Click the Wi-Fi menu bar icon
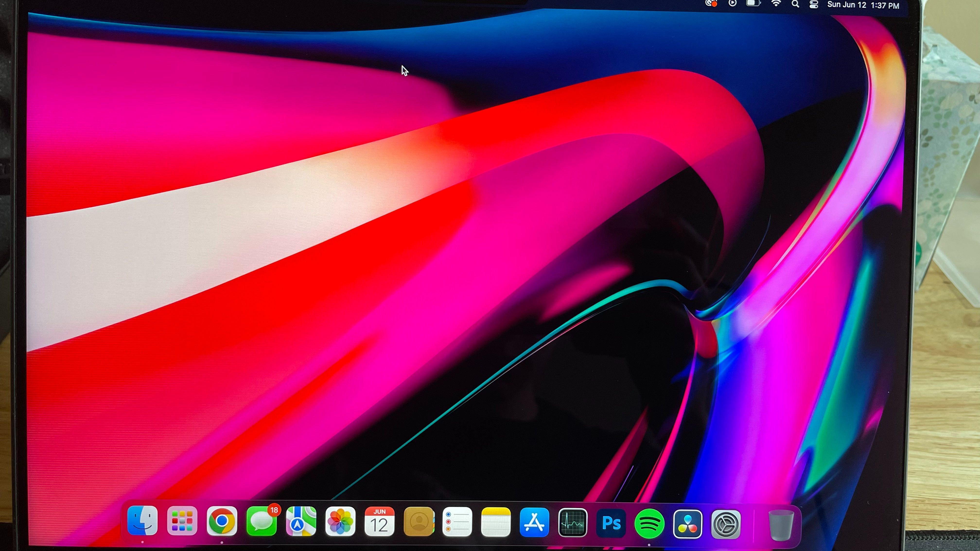 click(776, 4)
